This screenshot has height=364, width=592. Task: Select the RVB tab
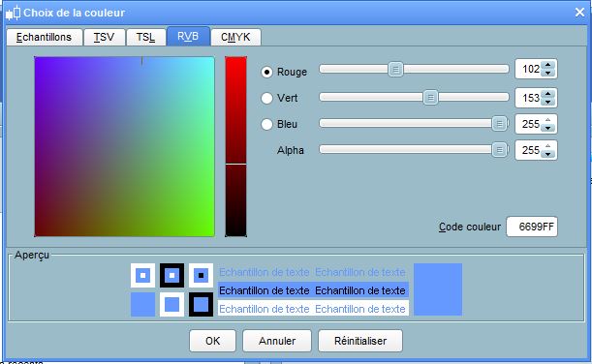(188, 36)
